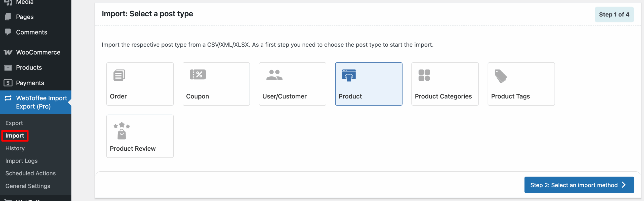644x201 pixels.
Task: Choose the Order post type label
Action: [118, 96]
